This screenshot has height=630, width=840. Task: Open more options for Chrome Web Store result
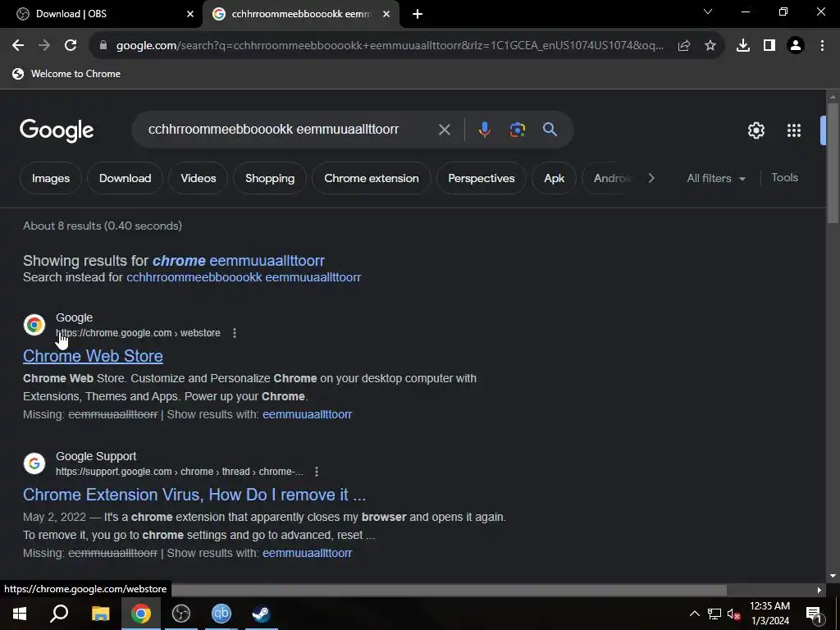point(235,333)
